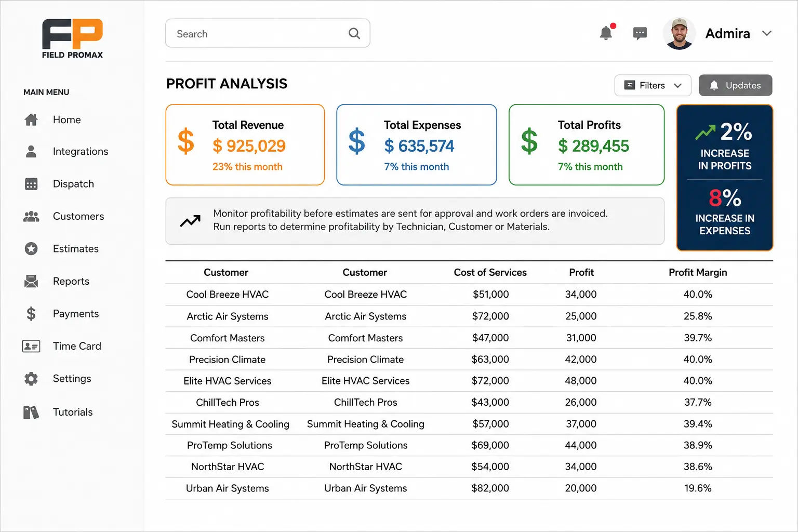Open Settings menu label

72,379
